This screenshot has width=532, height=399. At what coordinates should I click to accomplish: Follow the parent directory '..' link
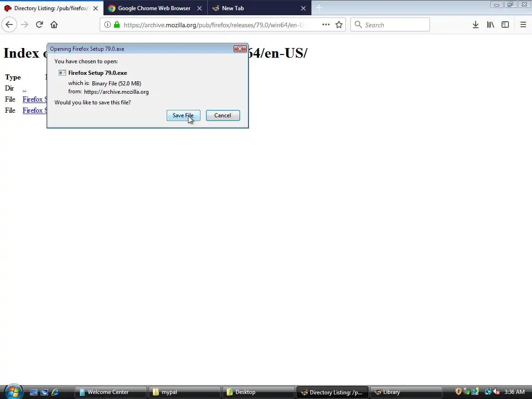24,89
